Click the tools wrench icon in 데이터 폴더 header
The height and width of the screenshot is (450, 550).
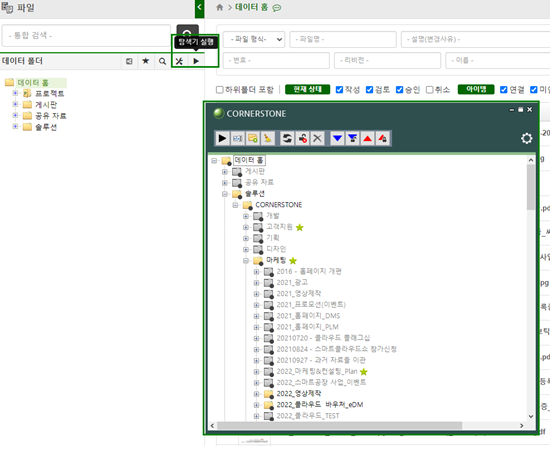coord(179,61)
